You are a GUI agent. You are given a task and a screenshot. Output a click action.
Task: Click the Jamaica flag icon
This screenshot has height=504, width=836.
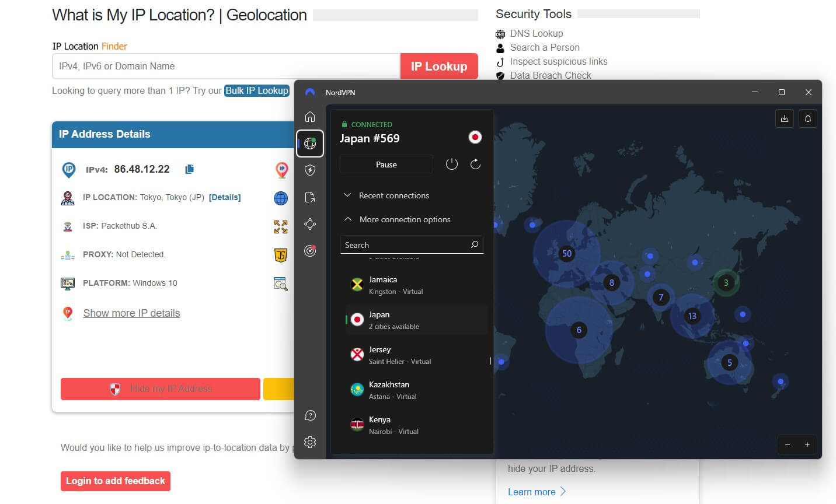click(357, 285)
